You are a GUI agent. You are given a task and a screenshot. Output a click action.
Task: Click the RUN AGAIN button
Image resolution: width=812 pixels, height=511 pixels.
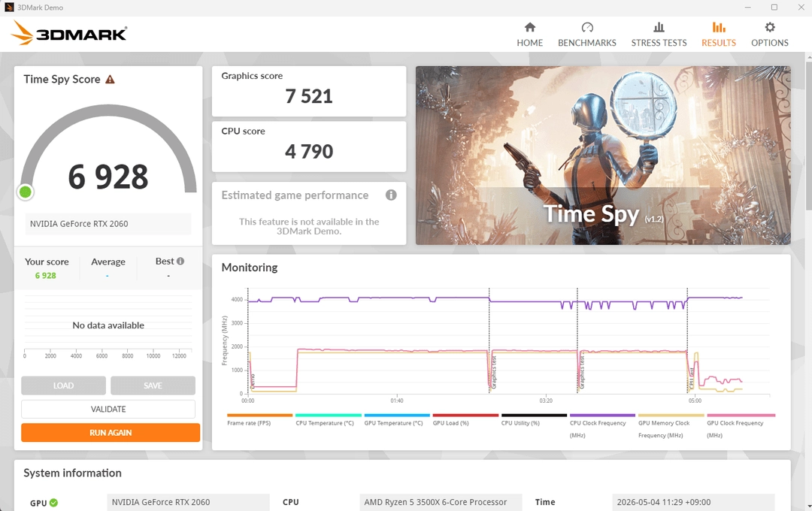tap(111, 433)
